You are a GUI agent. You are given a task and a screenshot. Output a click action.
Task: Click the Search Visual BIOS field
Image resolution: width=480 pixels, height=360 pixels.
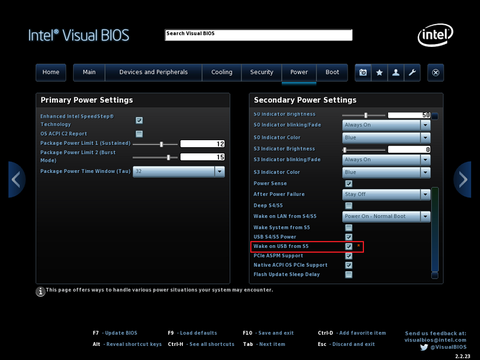(259, 35)
